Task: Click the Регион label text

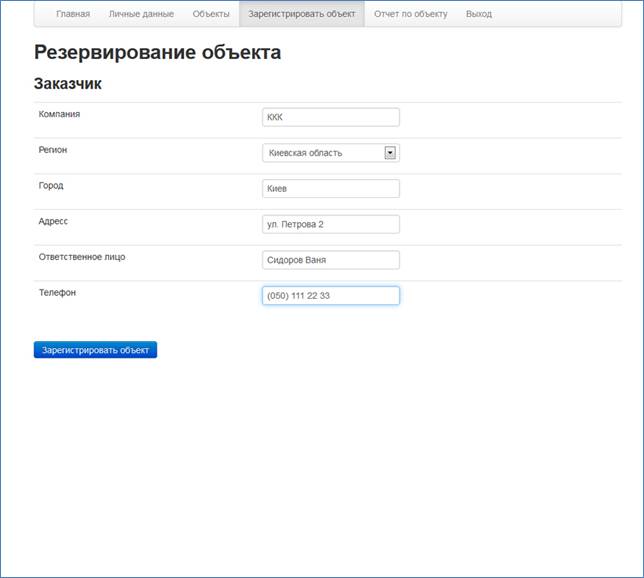Action: click(53, 150)
